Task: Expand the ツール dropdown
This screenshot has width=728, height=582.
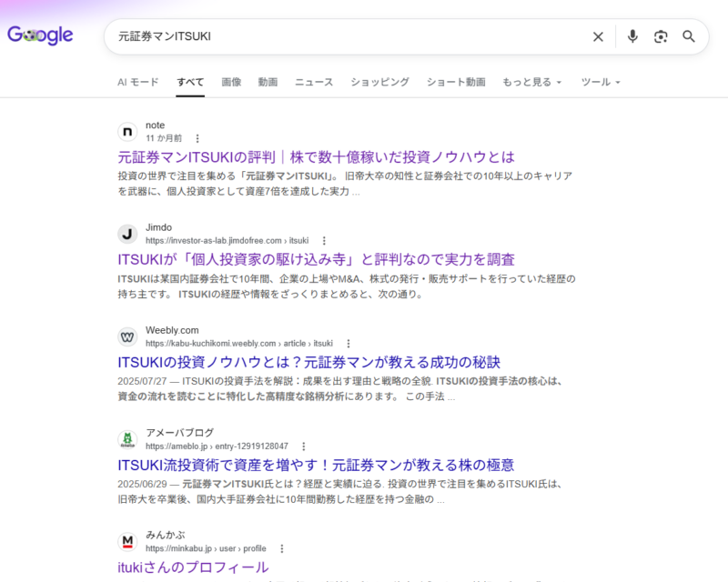Action: click(x=601, y=82)
